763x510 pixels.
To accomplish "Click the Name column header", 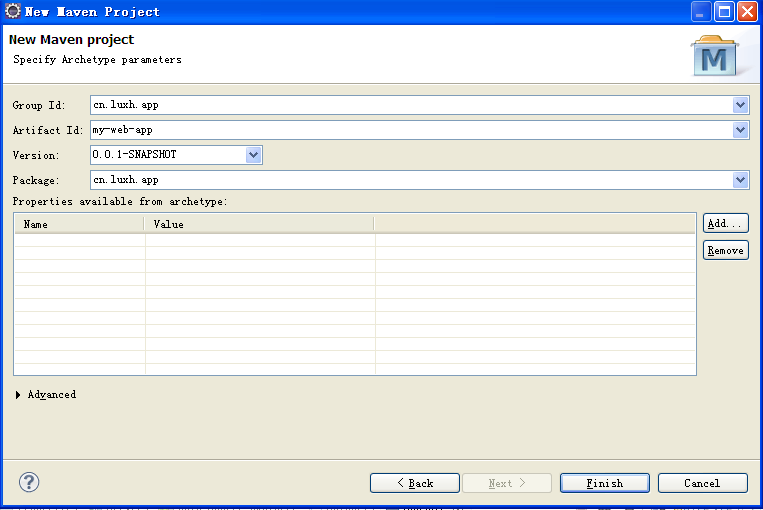I will tap(79, 224).
